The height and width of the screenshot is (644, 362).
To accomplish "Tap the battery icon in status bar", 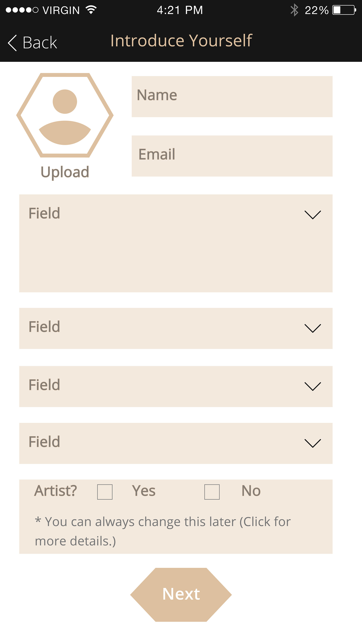I will tap(344, 10).
